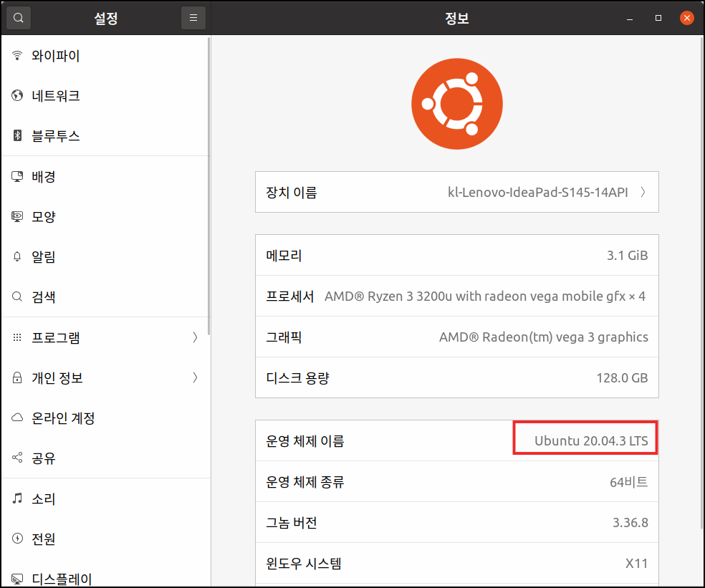Image resolution: width=705 pixels, height=588 pixels.
Task: Expand the 프로그램 submenu chevron
Action: [195, 337]
